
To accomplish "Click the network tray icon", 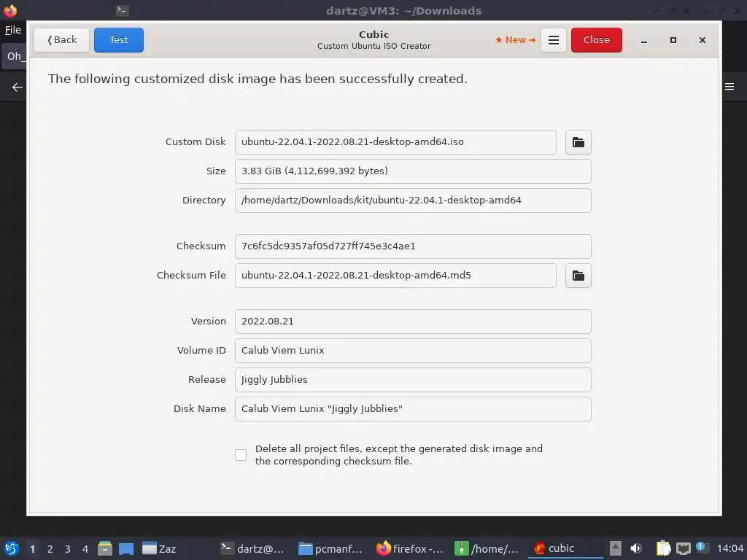I will (x=683, y=548).
